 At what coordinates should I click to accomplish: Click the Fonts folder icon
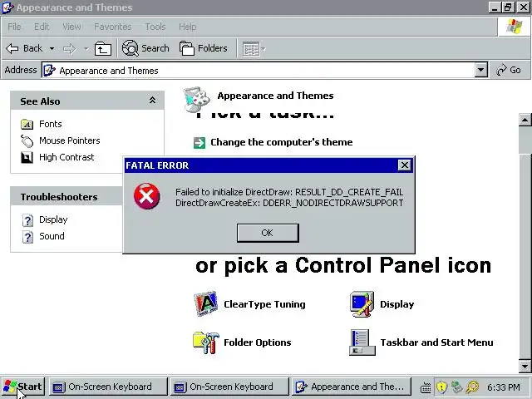(27, 124)
